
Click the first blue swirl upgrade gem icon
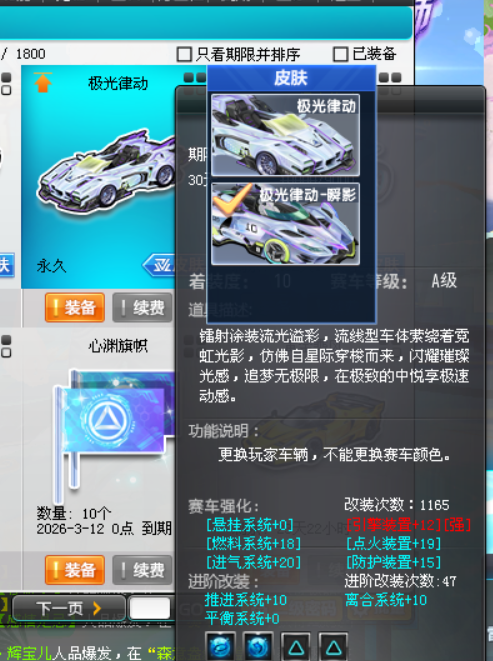coord(221,646)
